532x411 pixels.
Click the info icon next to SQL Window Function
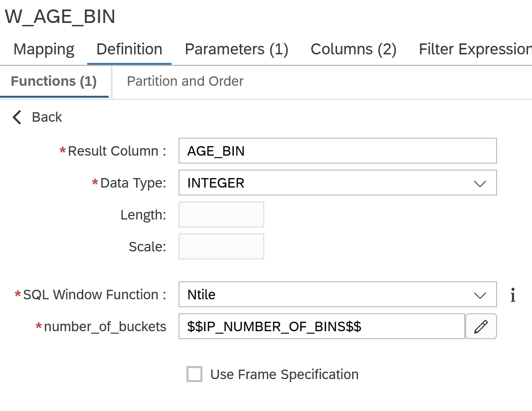click(514, 295)
